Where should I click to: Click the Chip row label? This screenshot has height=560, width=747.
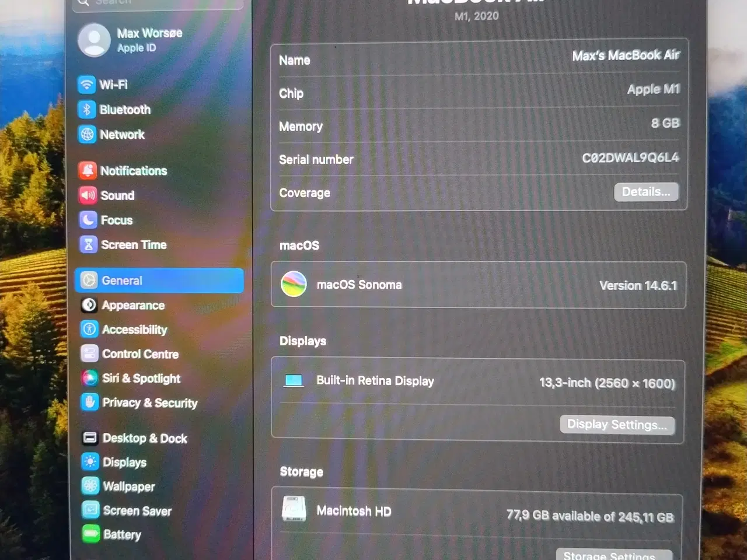[291, 93]
